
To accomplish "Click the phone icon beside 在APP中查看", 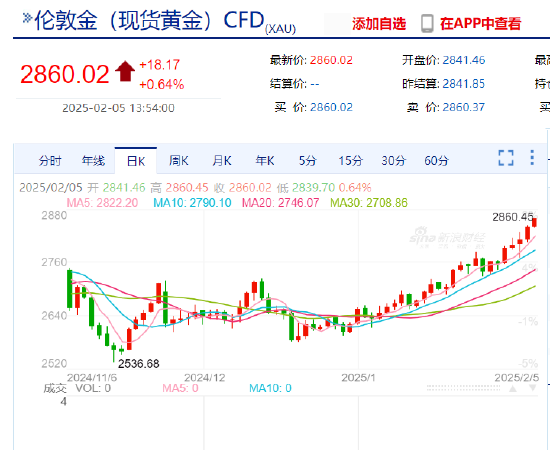I will coord(427,24).
